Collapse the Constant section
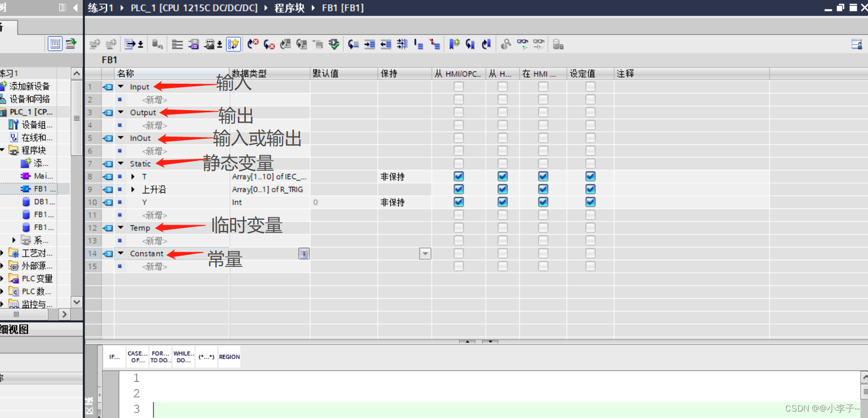This screenshot has width=868, height=418. coord(121,253)
